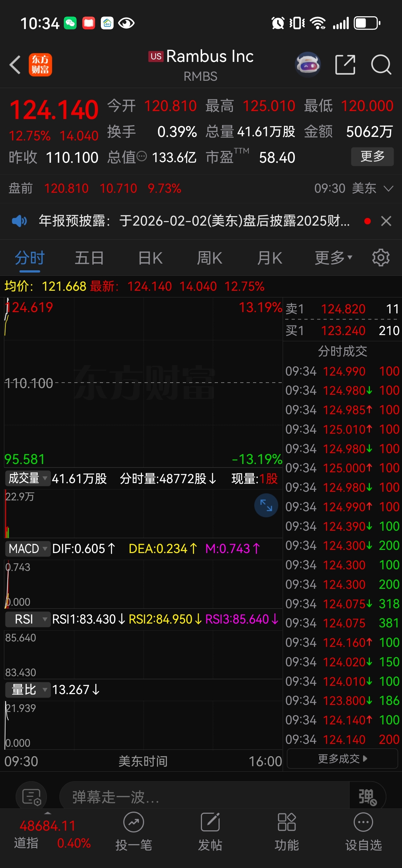Tap the 分时成交 header
Image resolution: width=402 pixels, height=868 pixels.
point(342,351)
